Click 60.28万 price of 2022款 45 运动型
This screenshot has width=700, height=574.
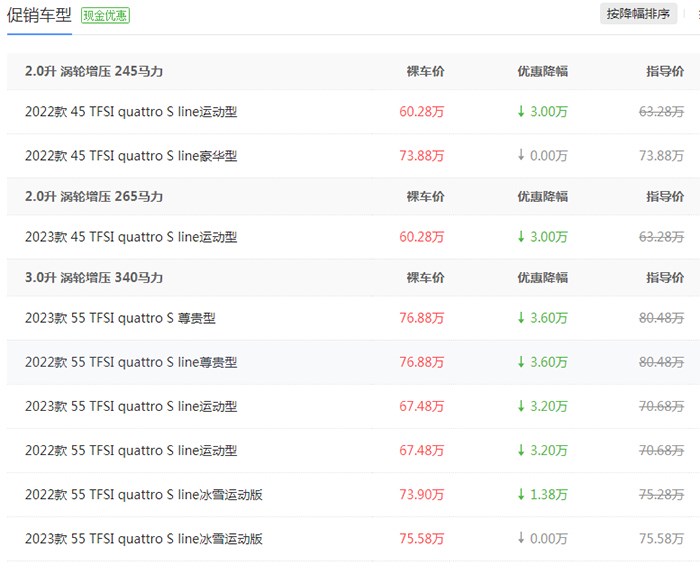point(422,112)
